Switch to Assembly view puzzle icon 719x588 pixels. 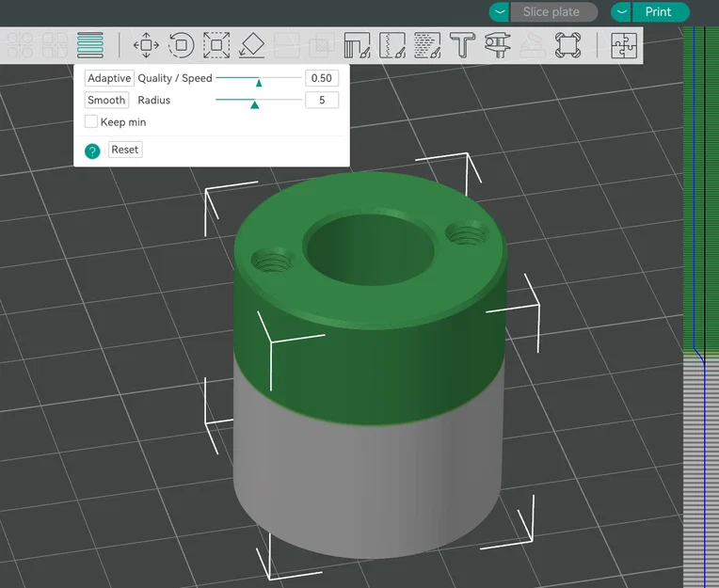(x=624, y=45)
